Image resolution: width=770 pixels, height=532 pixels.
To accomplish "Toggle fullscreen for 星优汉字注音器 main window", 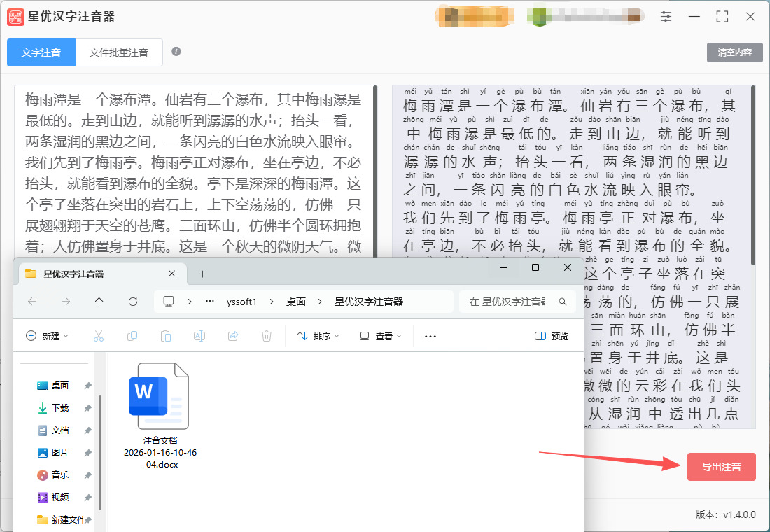I will tap(722, 17).
